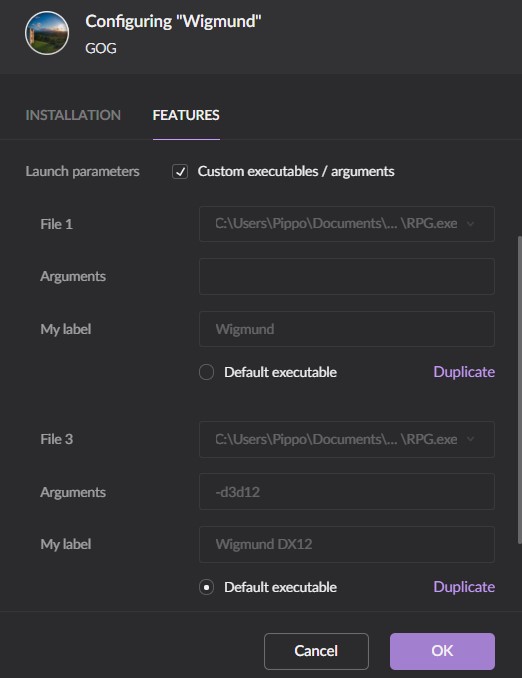Click the File 1 dropdown chevron arrow
The image size is (522, 678).
tap(471, 224)
